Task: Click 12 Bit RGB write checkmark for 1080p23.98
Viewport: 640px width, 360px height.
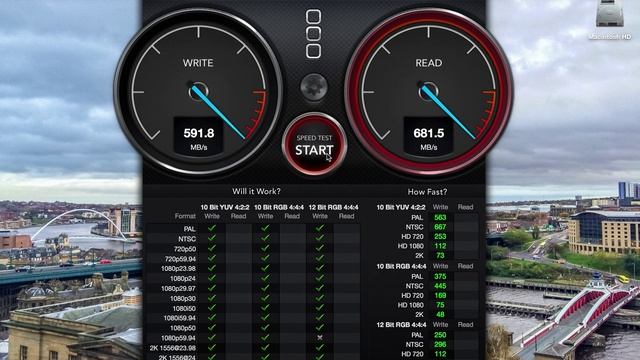Action: pyautogui.click(x=320, y=268)
